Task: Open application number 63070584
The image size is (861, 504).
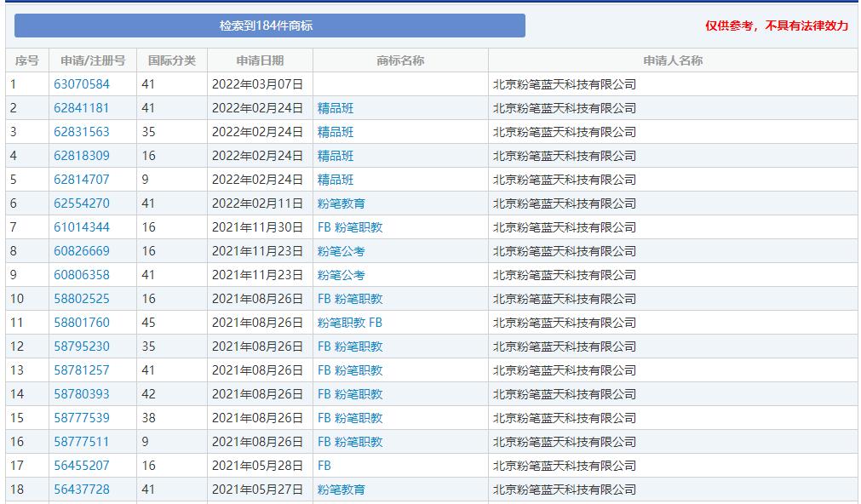Action: [82, 84]
